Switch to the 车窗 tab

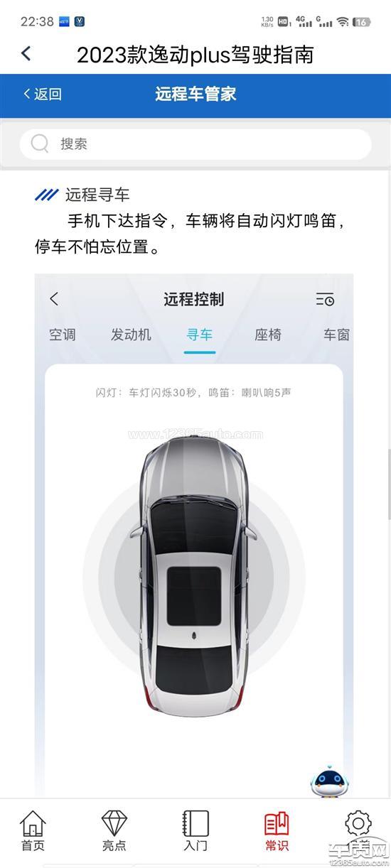coord(336,335)
